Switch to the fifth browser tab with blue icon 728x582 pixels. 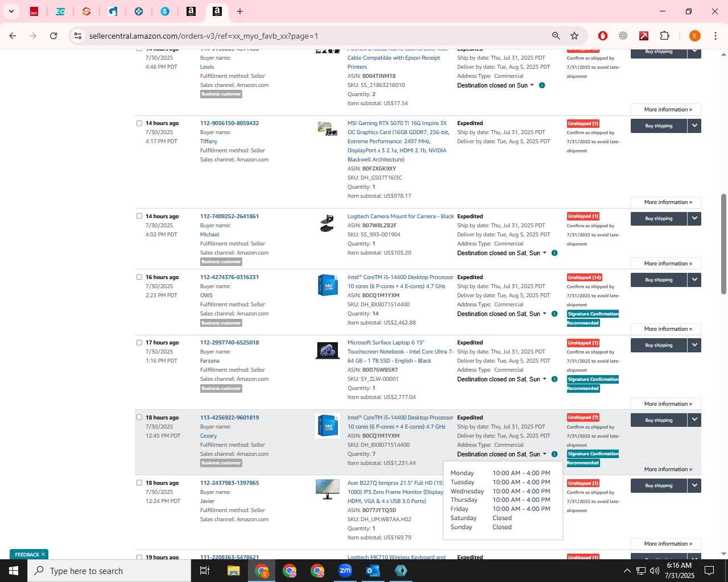click(x=139, y=11)
